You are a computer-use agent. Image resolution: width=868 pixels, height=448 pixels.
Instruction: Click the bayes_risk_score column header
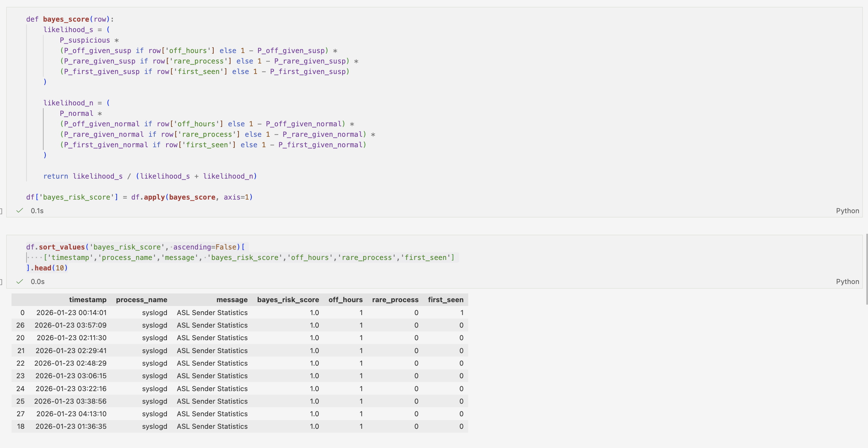[x=288, y=300]
